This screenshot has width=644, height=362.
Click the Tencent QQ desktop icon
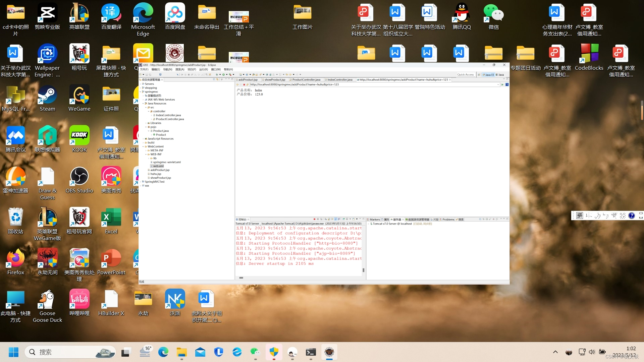point(462,17)
